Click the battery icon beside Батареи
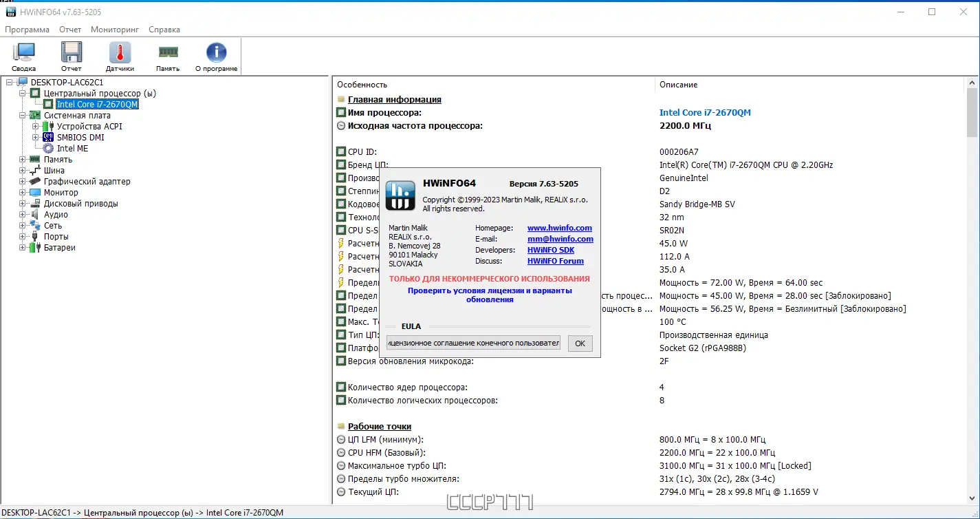The width and height of the screenshot is (980, 519). [x=36, y=248]
